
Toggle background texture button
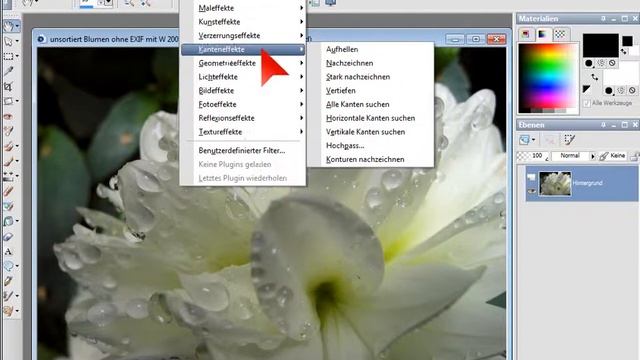click(621, 90)
